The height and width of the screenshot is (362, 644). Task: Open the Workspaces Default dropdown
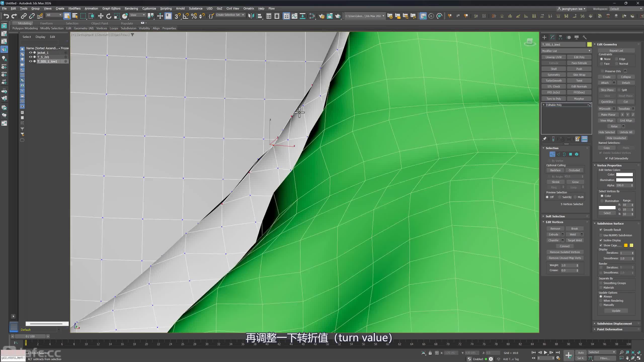(x=626, y=9)
